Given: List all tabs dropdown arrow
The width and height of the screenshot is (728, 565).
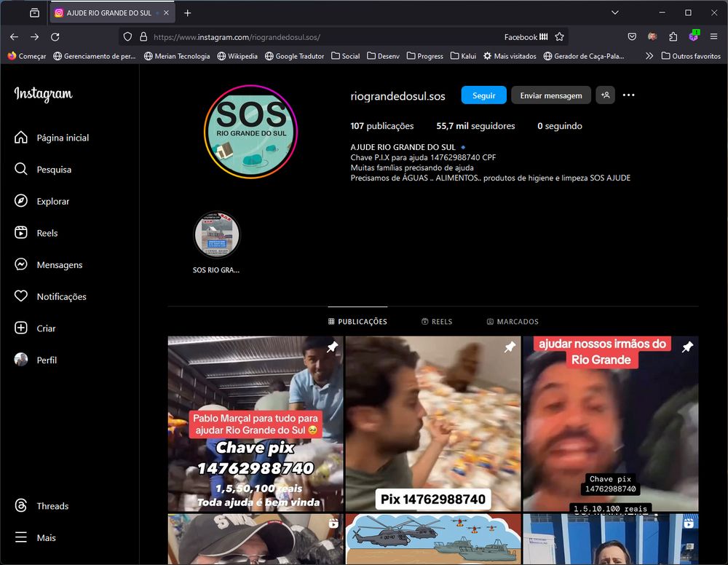Looking at the screenshot, I should [614, 12].
